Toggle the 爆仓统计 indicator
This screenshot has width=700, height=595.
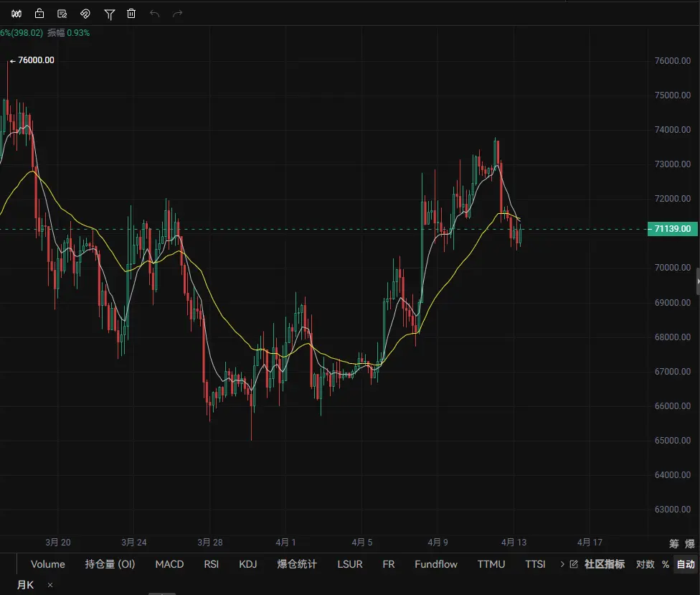(x=297, y=564)
